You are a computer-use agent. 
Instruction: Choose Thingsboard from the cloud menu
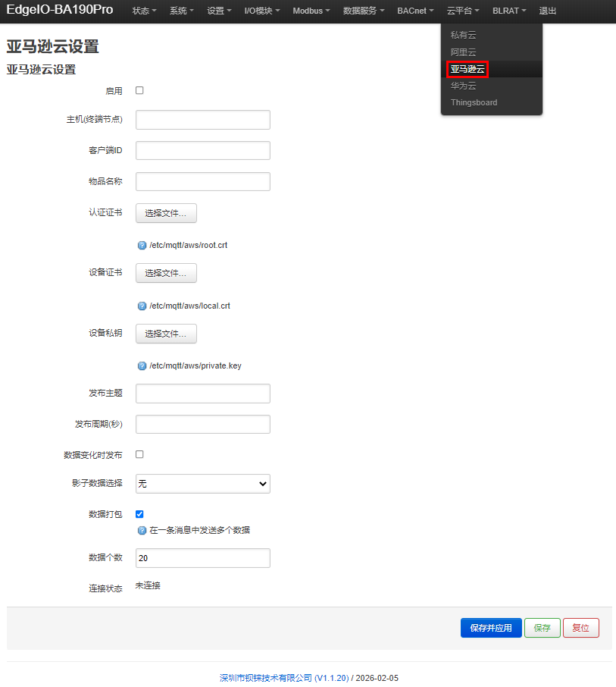tap(492, 102)
